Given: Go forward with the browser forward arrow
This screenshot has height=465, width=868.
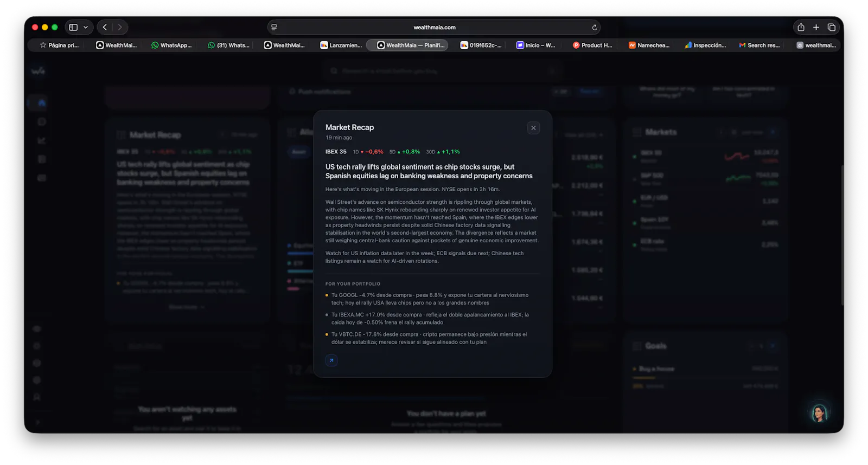Looking at the screenshot, I should 120,27.
